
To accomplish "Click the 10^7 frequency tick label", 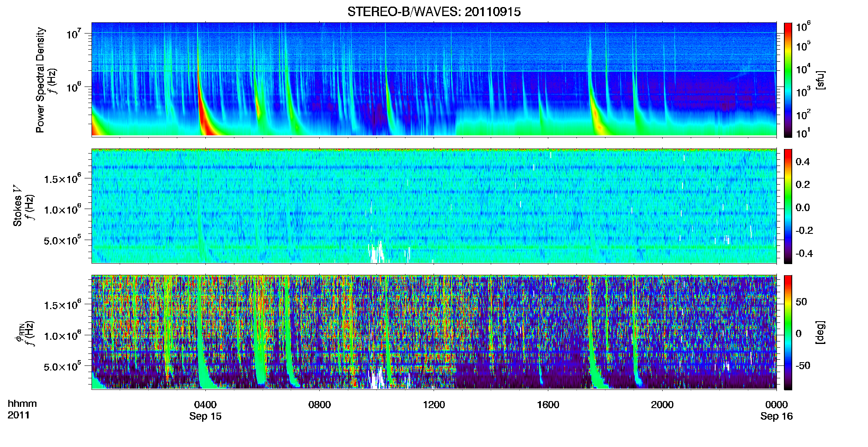I will pos(74,34).
